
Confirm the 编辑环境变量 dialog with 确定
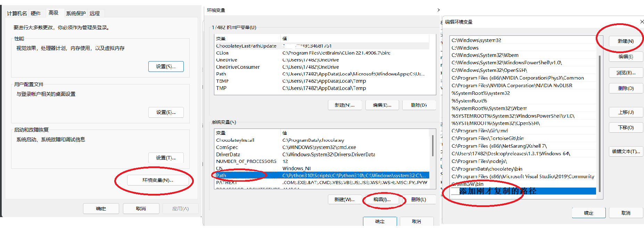click(589, 213)
